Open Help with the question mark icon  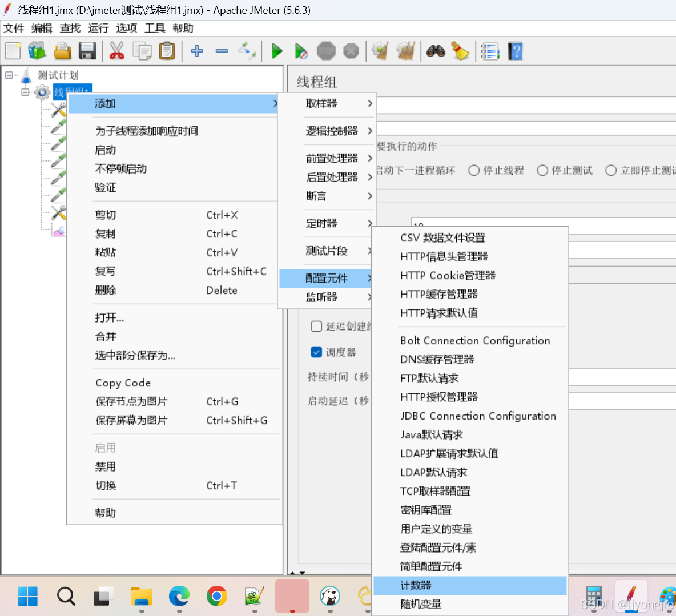515,51
